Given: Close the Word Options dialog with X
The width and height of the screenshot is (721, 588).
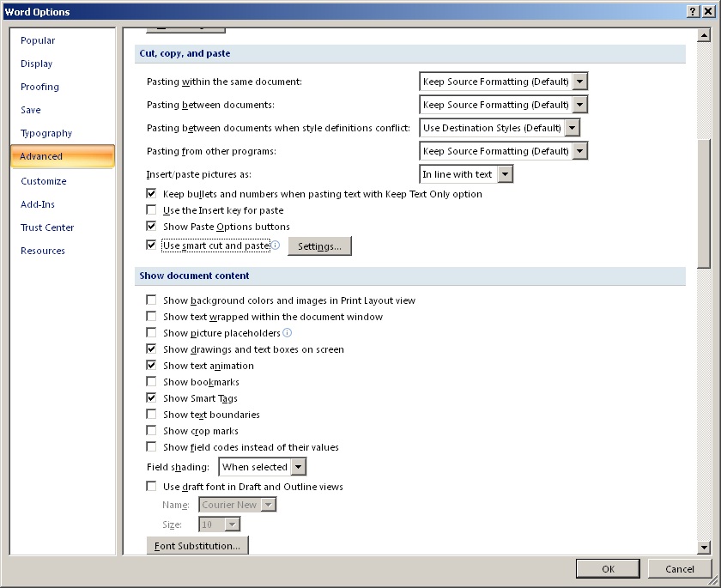Looking at the screenshot, I should [x=708, y=11].
